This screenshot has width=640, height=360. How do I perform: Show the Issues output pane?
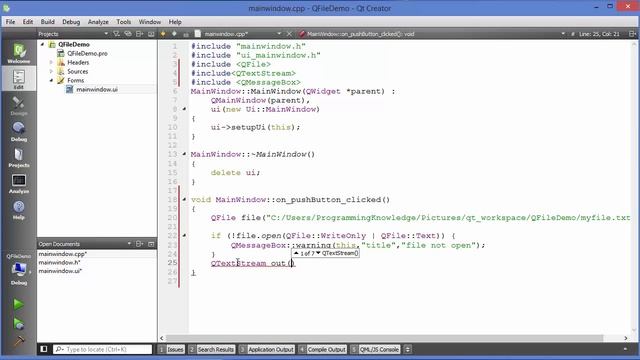(x=171, y=349)
